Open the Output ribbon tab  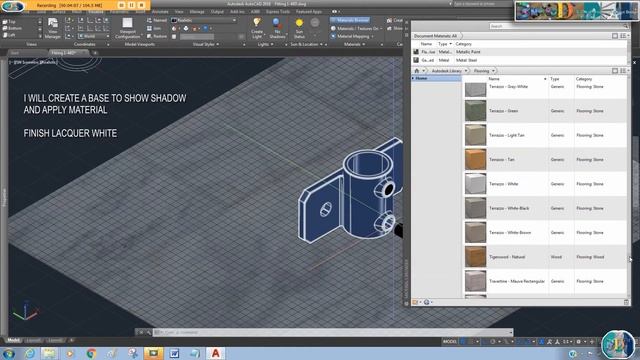click(217, 12)
